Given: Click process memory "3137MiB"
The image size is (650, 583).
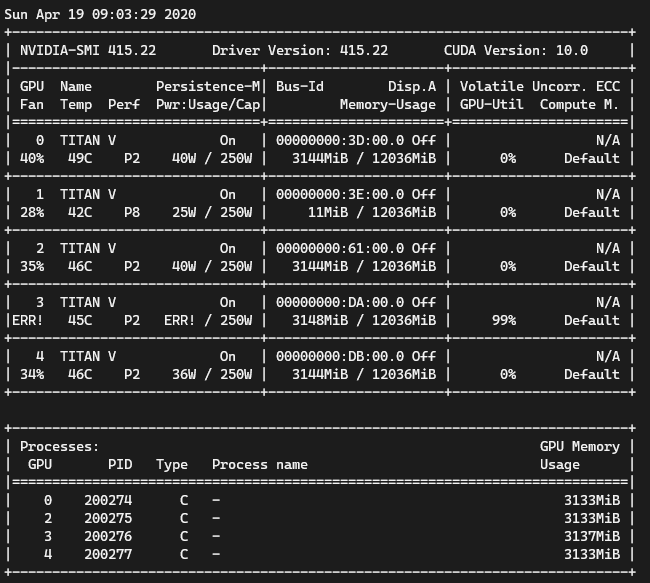Looking at the screenshot, I should click(592, 537).
